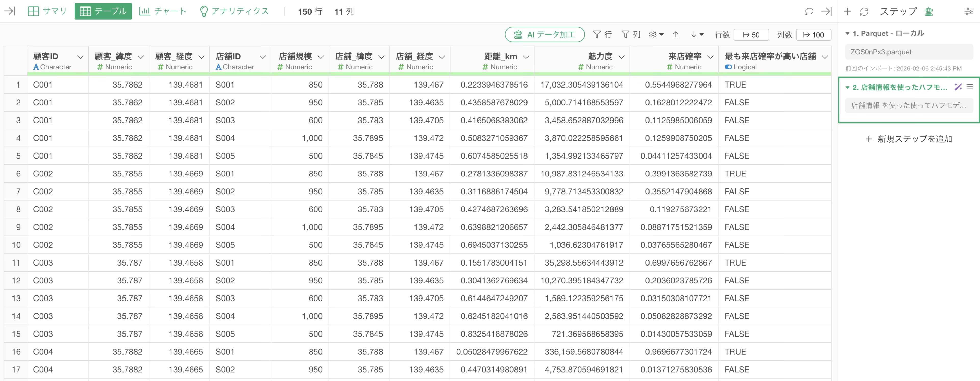Viewport: 980px width, 381px height.
Task: Click the AI データ加工 button
Action: 544,35
